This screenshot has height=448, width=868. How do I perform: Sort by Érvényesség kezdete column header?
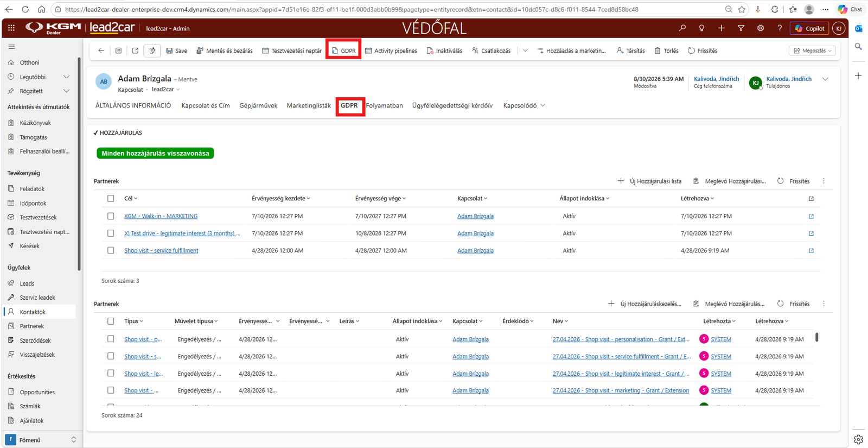point(281,199)
